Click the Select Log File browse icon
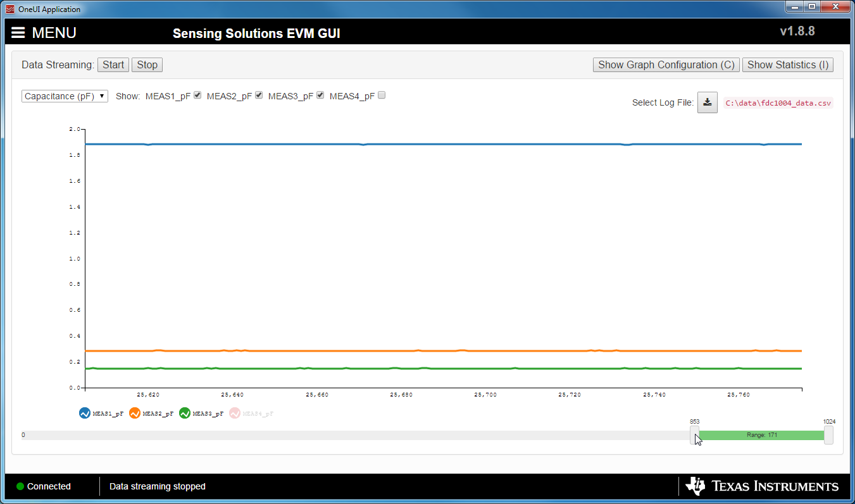 pyautogui.click(x=707, y=102)
